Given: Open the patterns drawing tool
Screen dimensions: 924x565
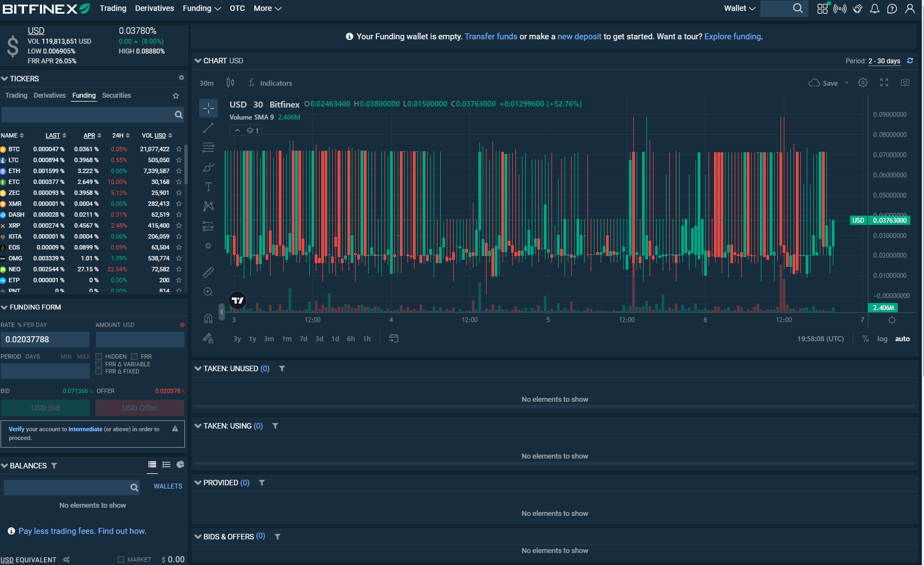Looking at the screenshot, I should click(x=208, y=206).
